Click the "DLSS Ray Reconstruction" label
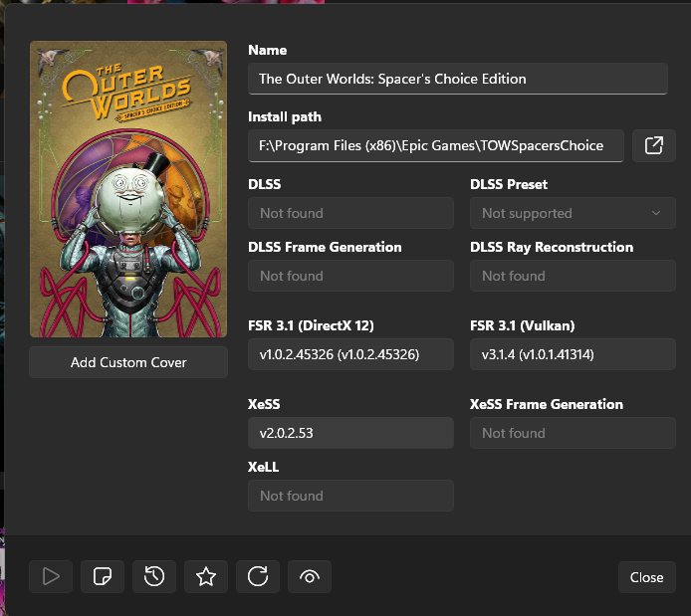This screenshot has height=616, width=691. click(x=552, y=247)
